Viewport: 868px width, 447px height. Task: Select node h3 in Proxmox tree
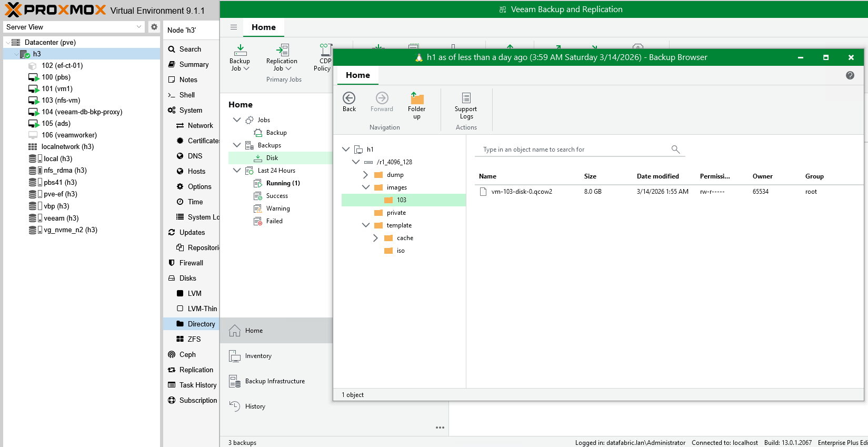(82, 54)
